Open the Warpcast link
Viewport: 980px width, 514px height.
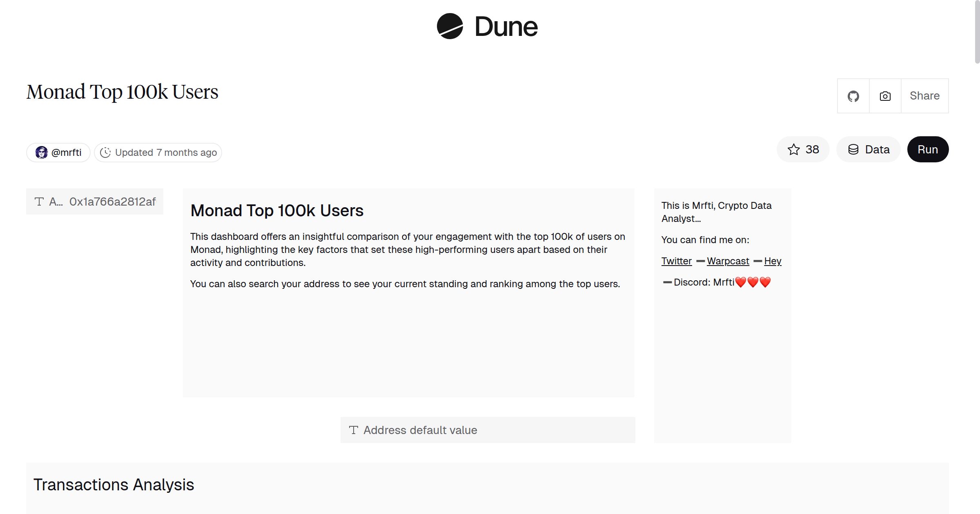click(x=728, y=261)
